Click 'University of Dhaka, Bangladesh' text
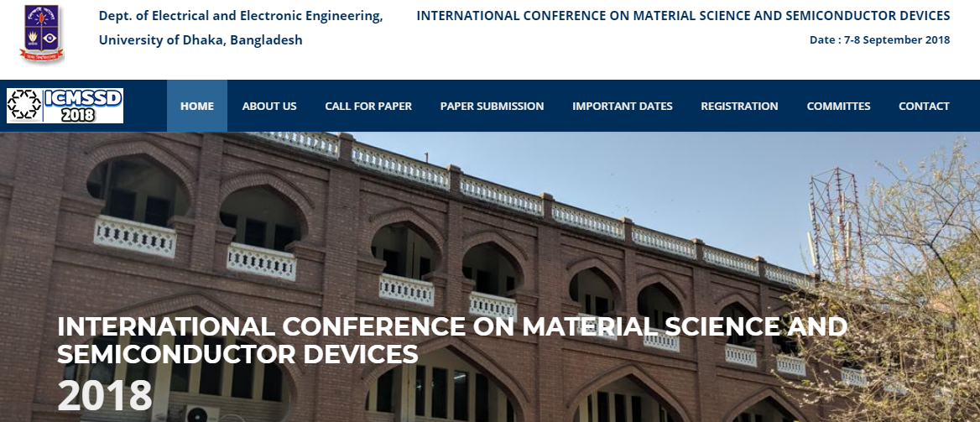This screenshot has height=422, width=980. click(x=201, y=40)
